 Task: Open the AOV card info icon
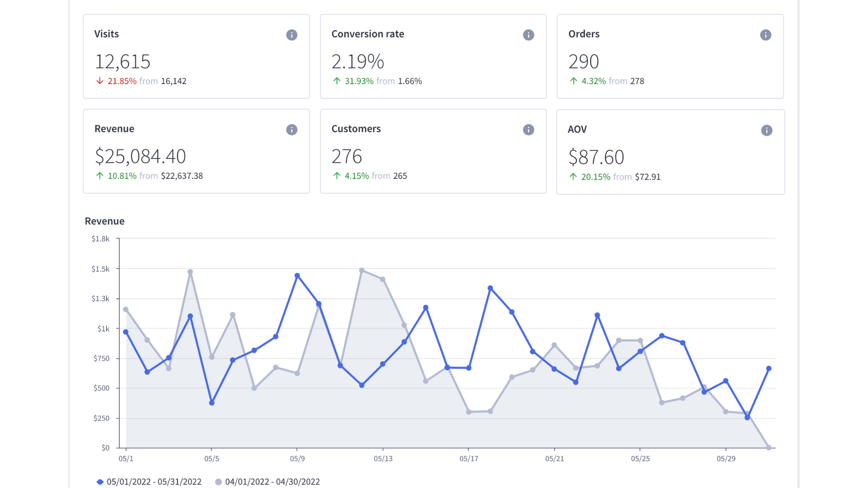click(767, 130)
